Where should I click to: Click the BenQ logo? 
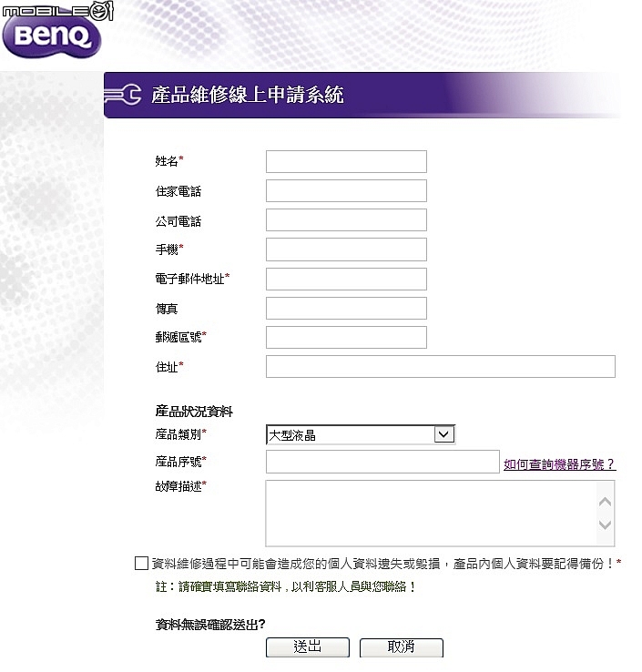[51, 36]
